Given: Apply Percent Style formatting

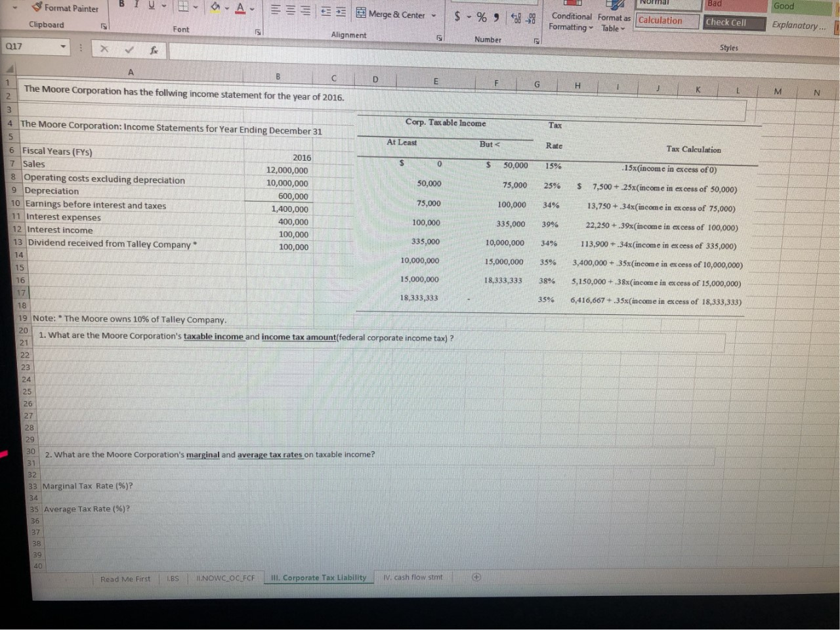Looking at the screenshot, I should pos(482,17).
